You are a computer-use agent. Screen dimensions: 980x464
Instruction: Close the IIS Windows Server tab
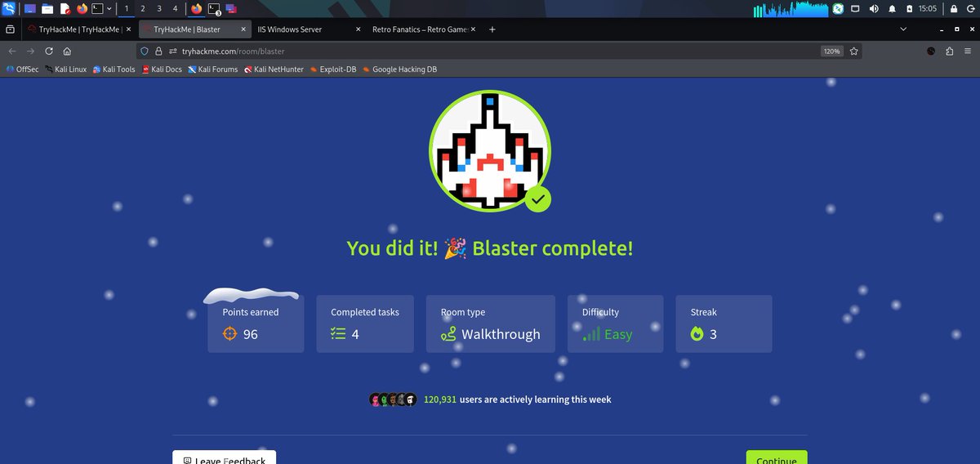point(357,29)
